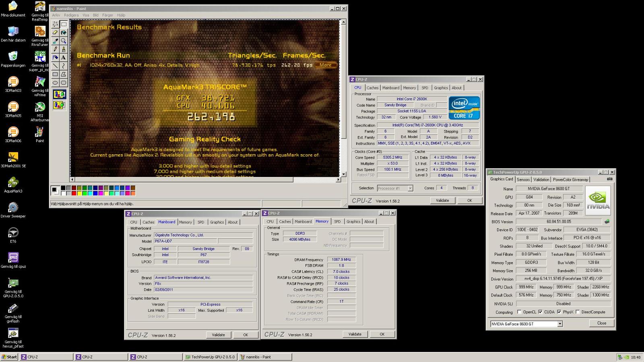Pick the yellow color swatch in Paint palette

pyautogui.click(x=80, y=193)
